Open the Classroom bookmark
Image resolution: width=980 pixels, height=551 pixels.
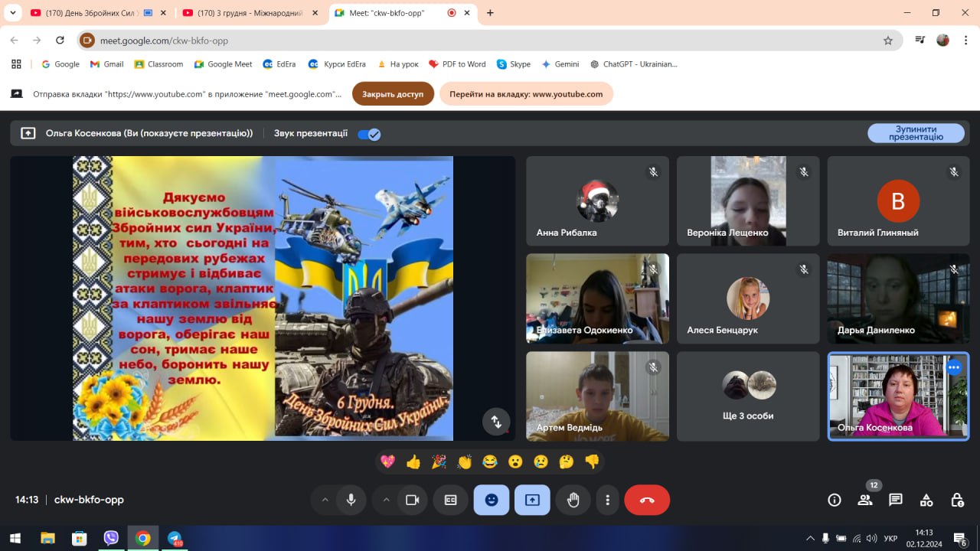158,64
